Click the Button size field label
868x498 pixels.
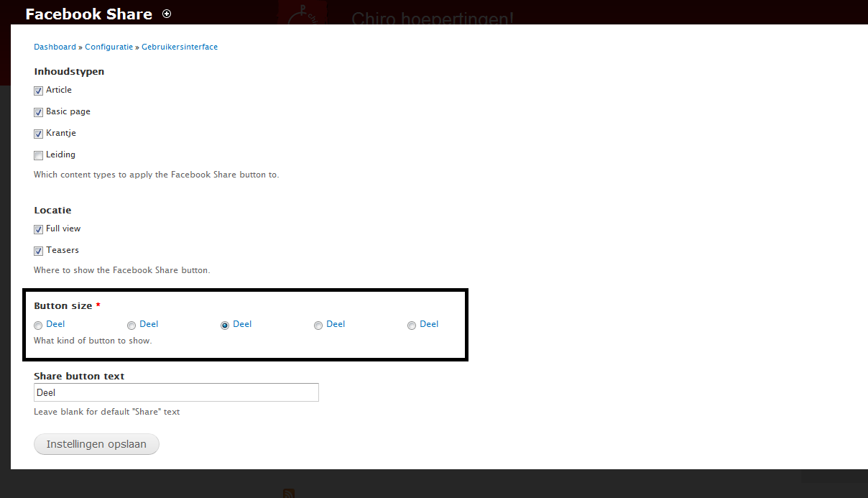click(63, 306)
